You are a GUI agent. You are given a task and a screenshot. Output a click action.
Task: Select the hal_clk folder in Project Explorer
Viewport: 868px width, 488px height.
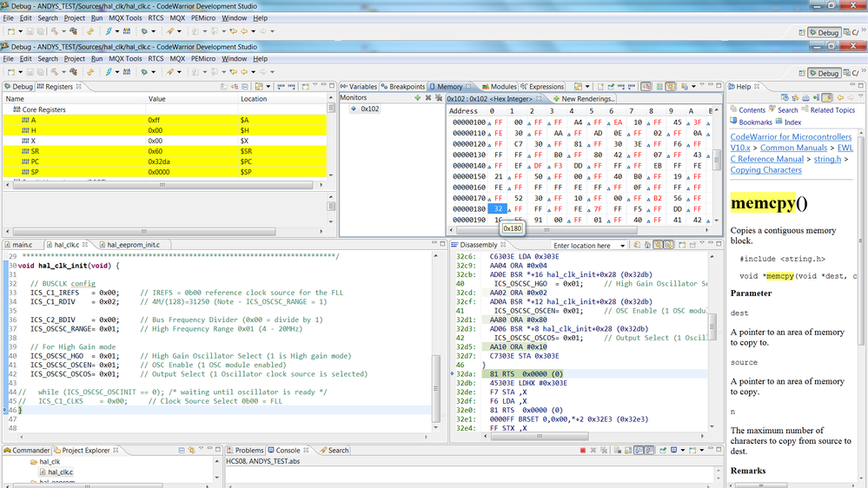coord(50,462)
